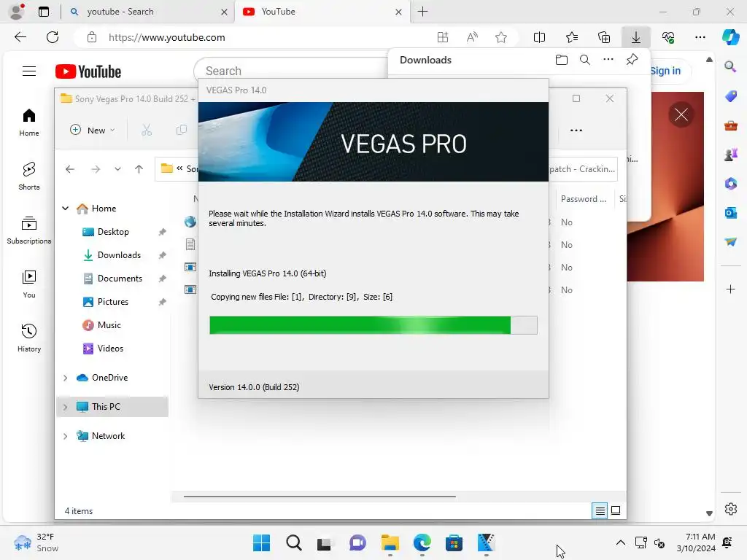Expand the This PC tree node
The width and height of the screenshot is (747, 560).
tap(65, 407)
